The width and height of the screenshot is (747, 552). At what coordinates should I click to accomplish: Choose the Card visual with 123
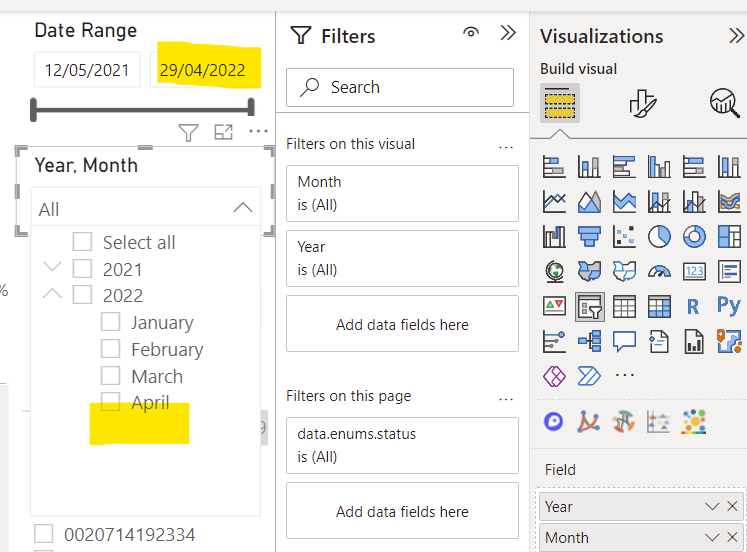point(694,271)
